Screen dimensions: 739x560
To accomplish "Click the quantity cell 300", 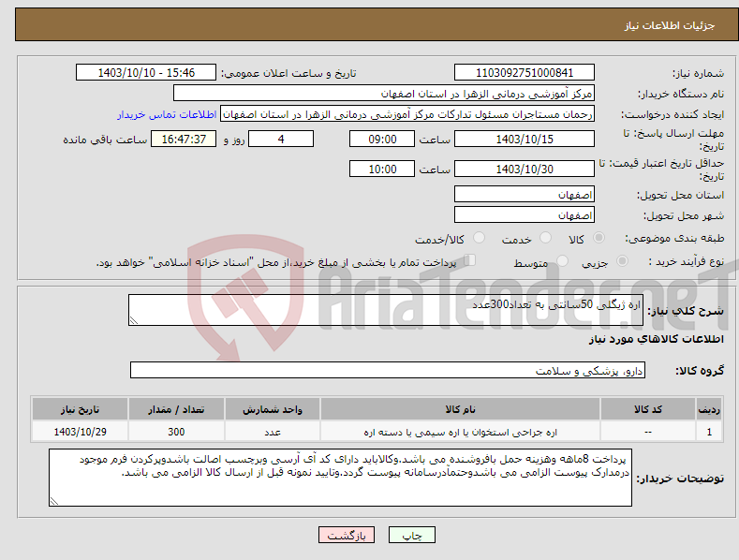I will (176, 432).
